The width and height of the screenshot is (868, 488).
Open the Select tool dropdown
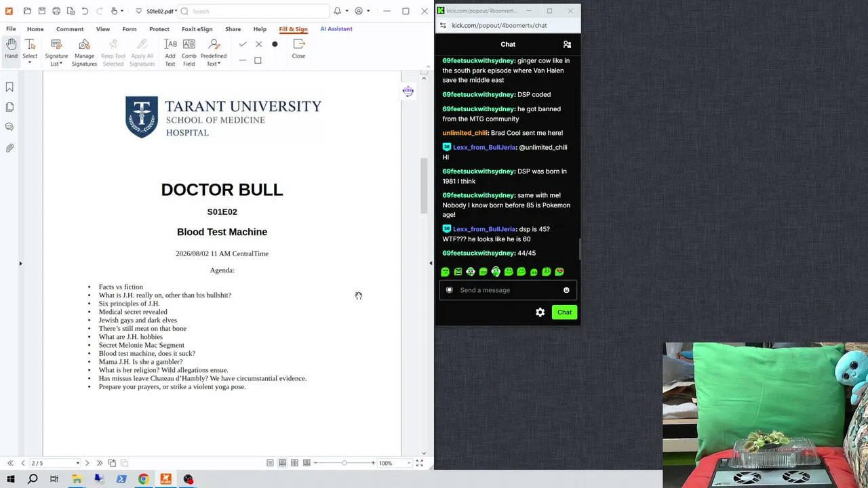click(x=30, y=63)
